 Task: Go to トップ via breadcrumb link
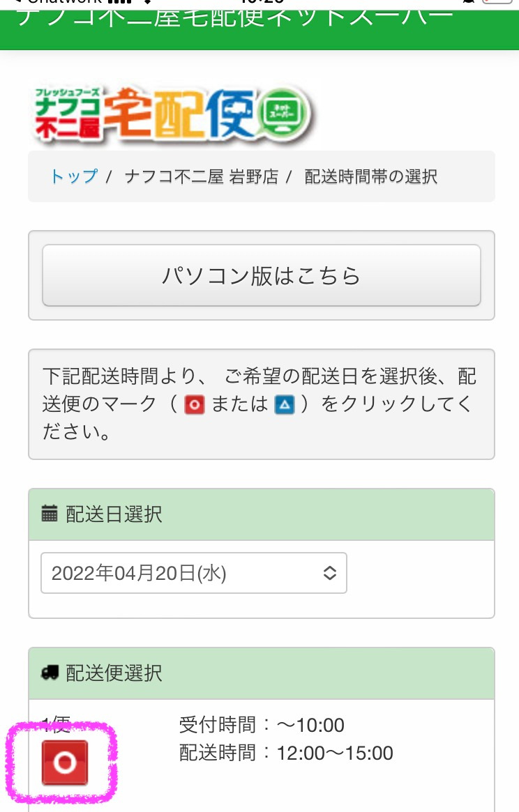pos(73,176)
